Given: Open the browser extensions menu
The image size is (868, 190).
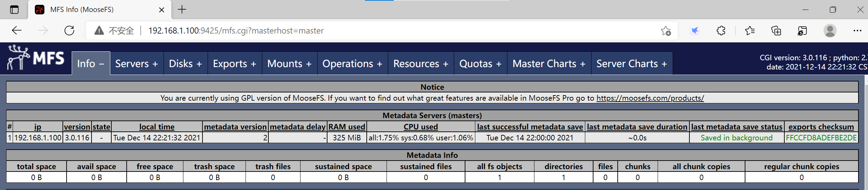Looking at the screenshot, I should (x=721, y=31).
